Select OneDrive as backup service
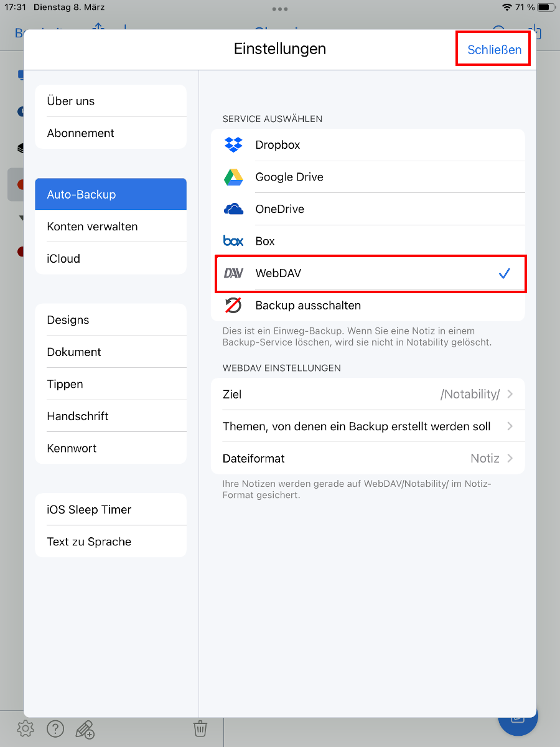Image resolution: width=560 pixels, height=747 pixels. pos(280,209)
